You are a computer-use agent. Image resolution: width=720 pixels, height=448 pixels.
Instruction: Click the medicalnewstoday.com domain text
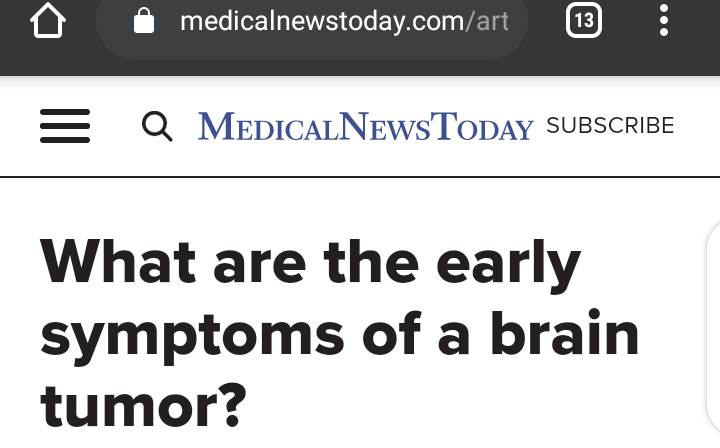(322, 22)
